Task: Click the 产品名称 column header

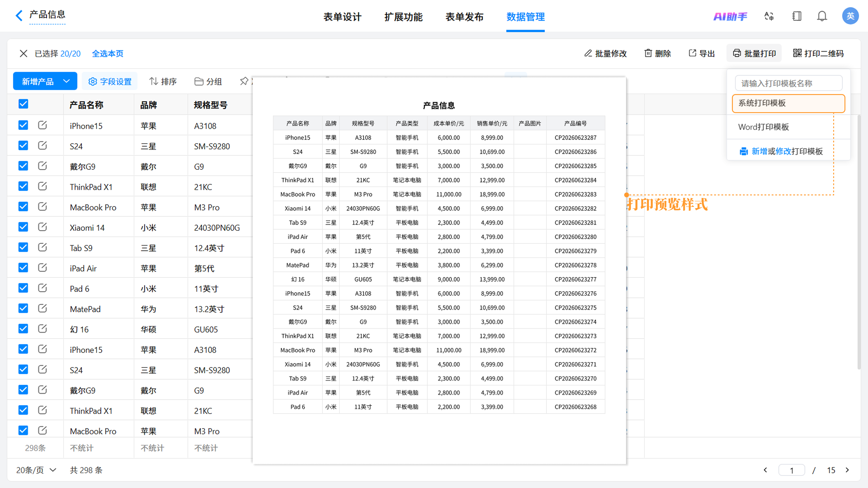Action: (x=86, y=105)
